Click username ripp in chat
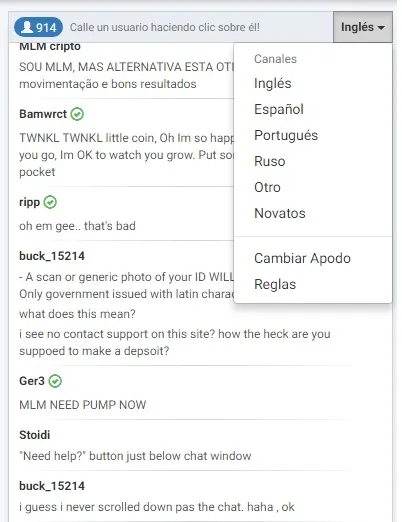Image resolution: width=402 pixels, height=522 pixels. (29, 202)
